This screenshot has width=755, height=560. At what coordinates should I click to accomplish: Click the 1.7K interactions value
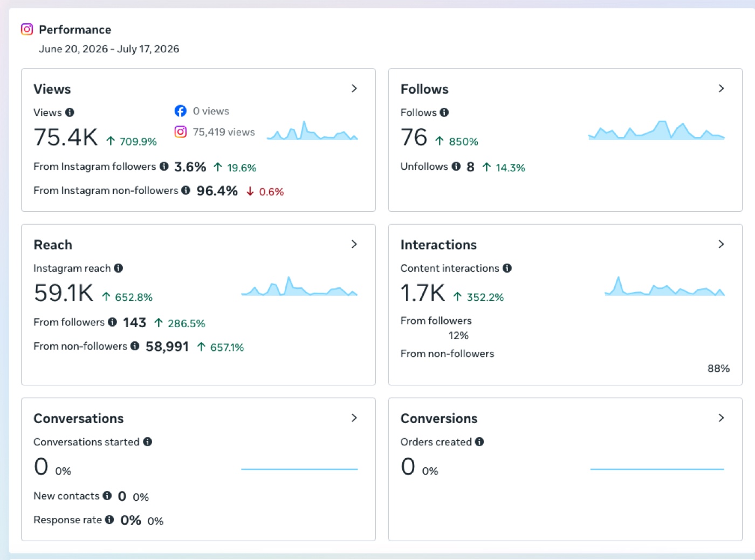pos(423,293)
